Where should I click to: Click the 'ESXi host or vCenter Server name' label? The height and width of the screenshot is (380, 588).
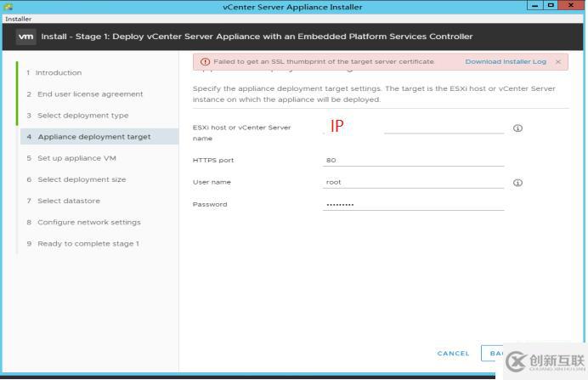tap(241, 133)
